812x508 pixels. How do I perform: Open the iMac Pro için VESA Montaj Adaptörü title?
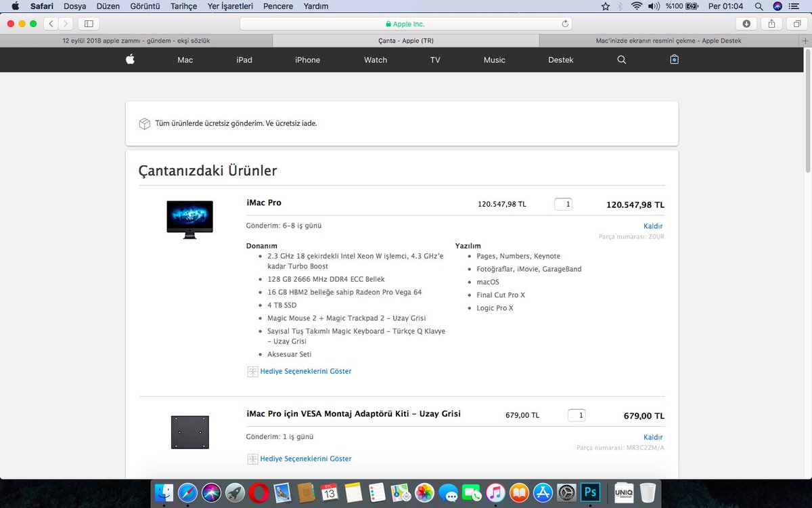[x=353, y=413]
